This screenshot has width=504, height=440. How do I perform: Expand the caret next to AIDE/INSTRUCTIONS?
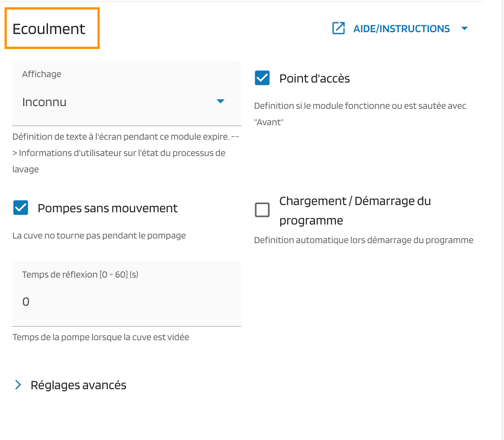pos(464,29)
